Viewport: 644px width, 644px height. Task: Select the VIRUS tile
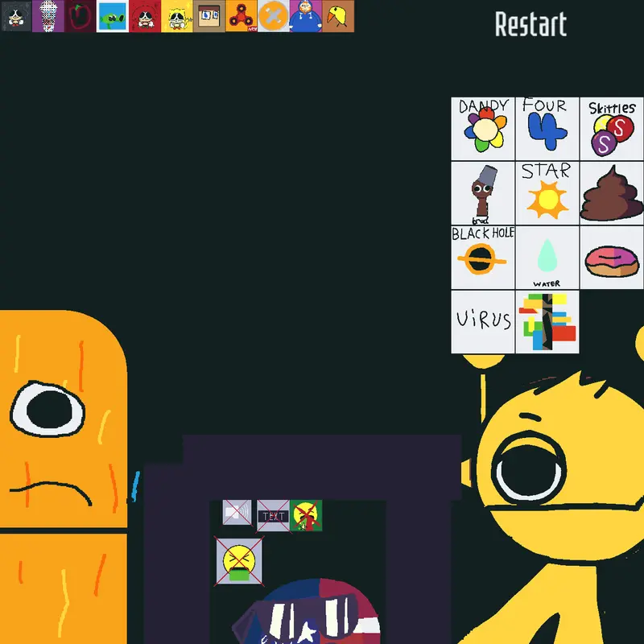tap(482, 322)
